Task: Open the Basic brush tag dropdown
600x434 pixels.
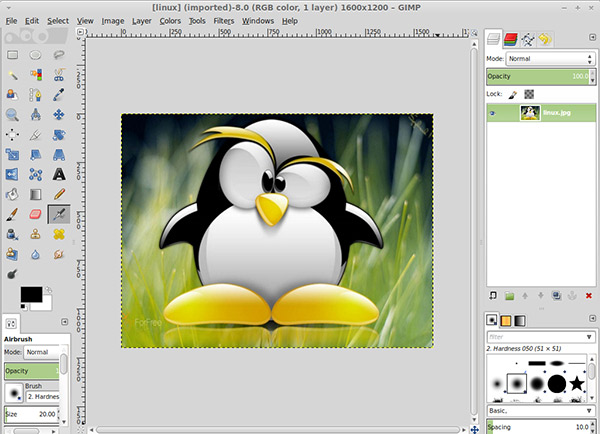Action: tap(541, 411)
